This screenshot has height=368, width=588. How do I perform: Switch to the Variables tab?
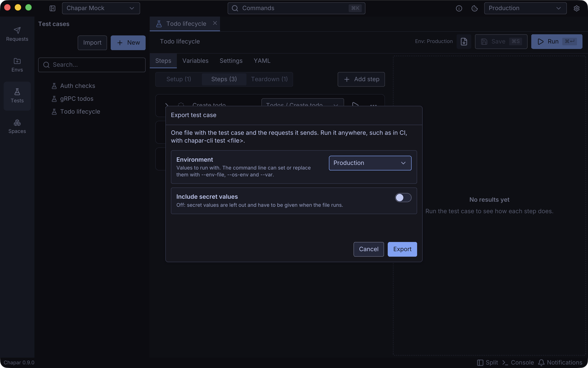point(195,61)
